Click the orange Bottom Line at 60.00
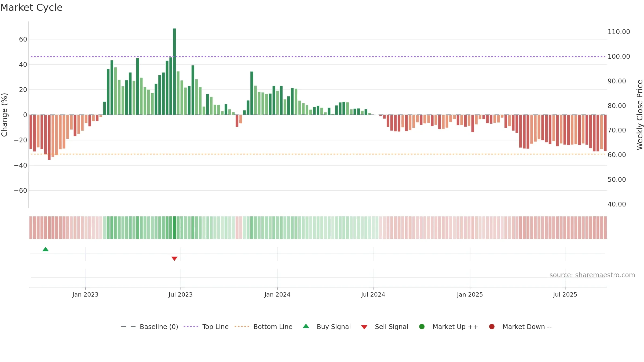644x362 pixels. [x=318, y=154]
